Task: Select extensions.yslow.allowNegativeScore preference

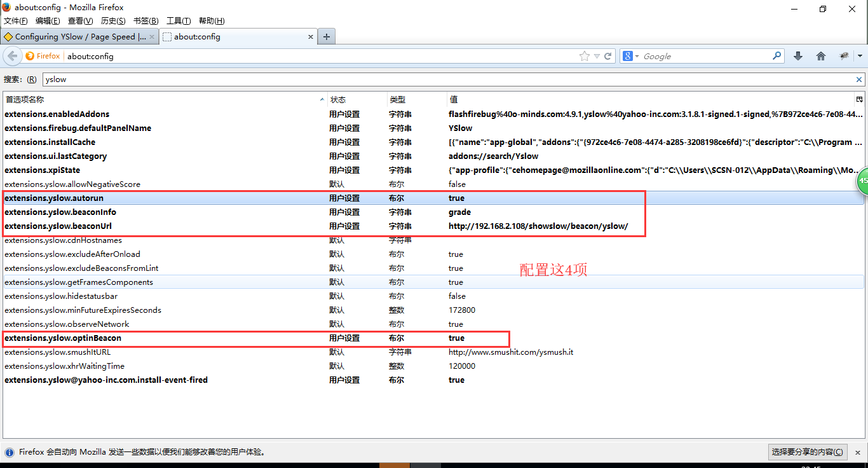Action: [x=433, y=184]
